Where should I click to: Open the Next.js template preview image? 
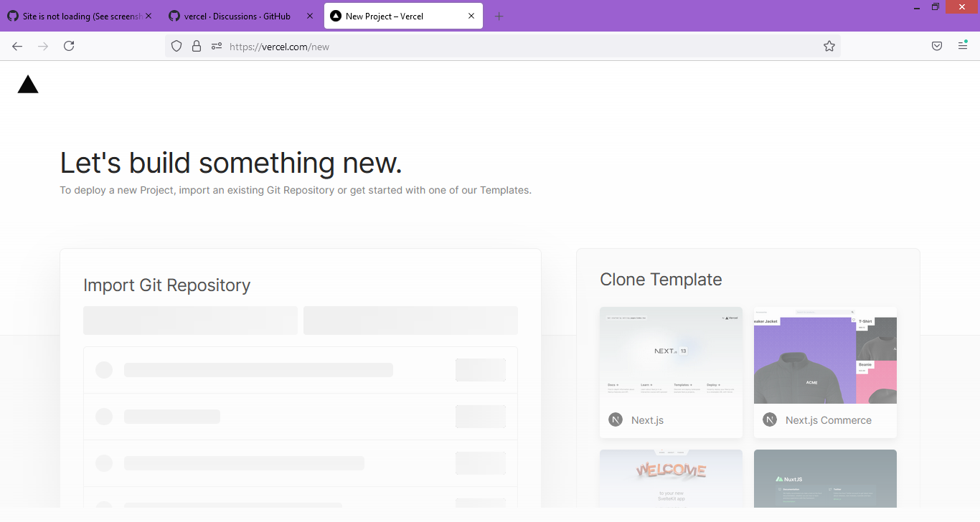pos(671,355)
